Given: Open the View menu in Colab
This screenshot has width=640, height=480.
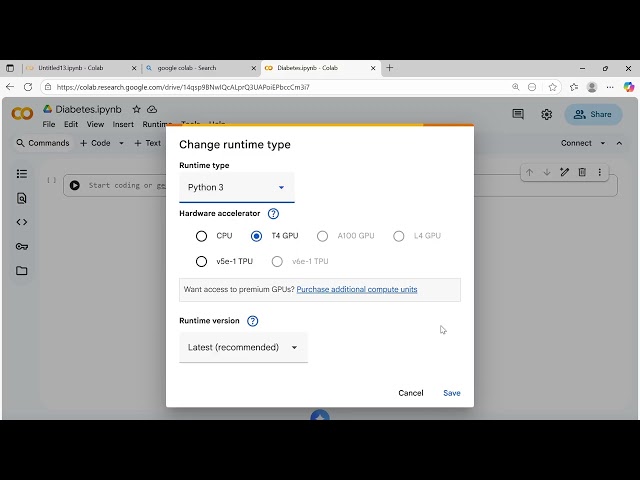Looking at the screenshot, I should pos(95,124).
